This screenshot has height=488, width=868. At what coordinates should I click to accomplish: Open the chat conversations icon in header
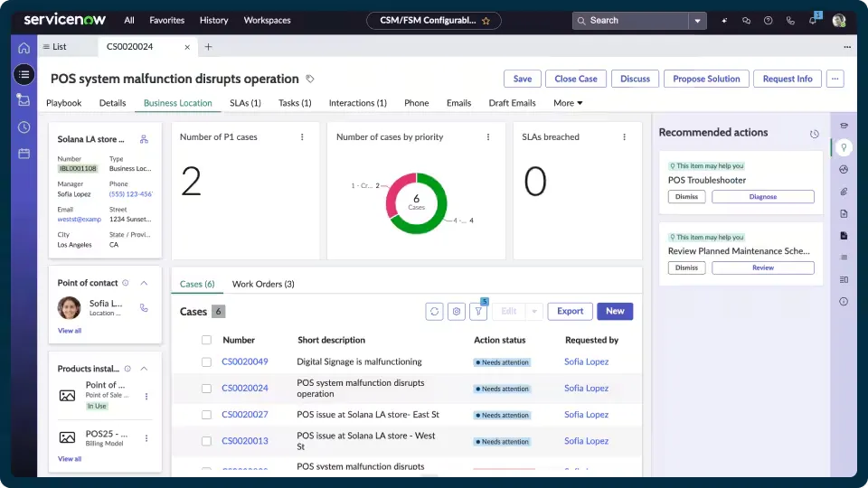tap(746, 21)
